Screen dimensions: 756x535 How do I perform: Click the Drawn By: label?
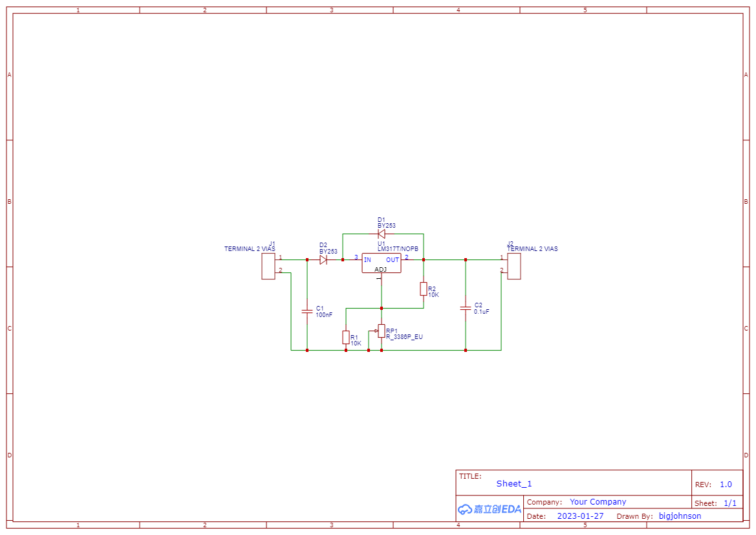pyautogui.click(x=634, y=516)
